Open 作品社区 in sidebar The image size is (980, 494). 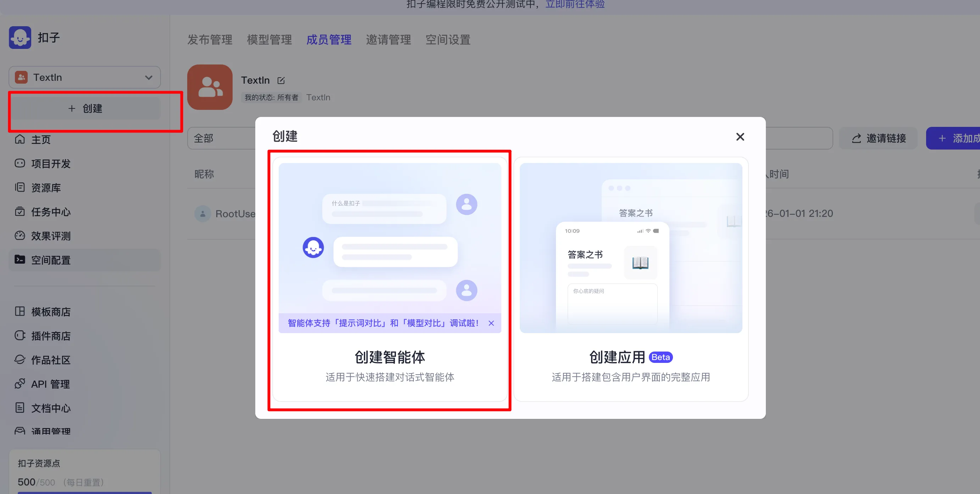pyautogui.click(x=84, y=360)
